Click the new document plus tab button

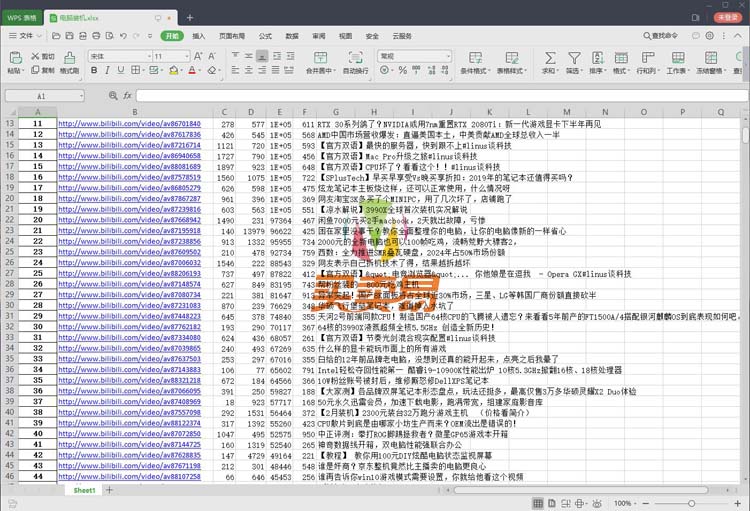pyautogui.click(x=190, y=18)
